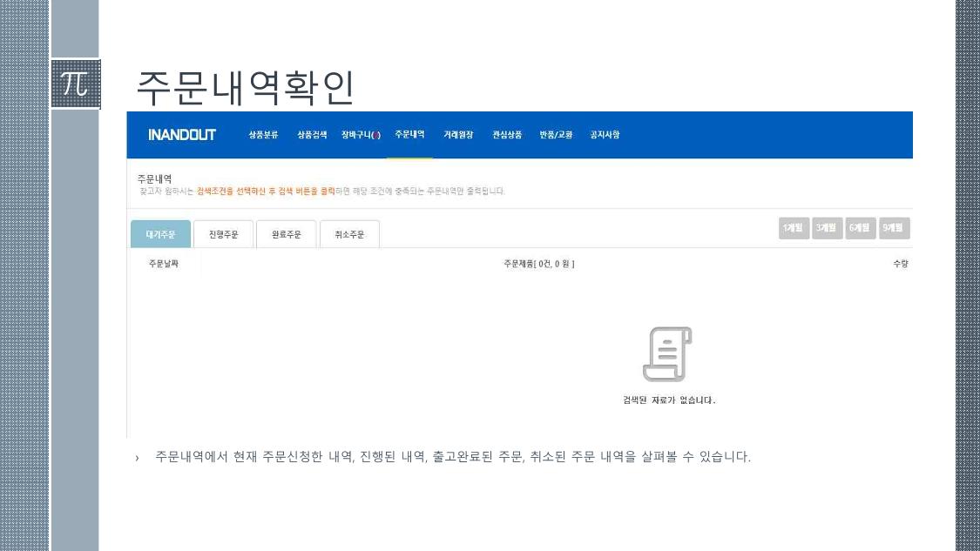Filter orders by 3개월
Viewport: 980px width, 551px height.
827,228
